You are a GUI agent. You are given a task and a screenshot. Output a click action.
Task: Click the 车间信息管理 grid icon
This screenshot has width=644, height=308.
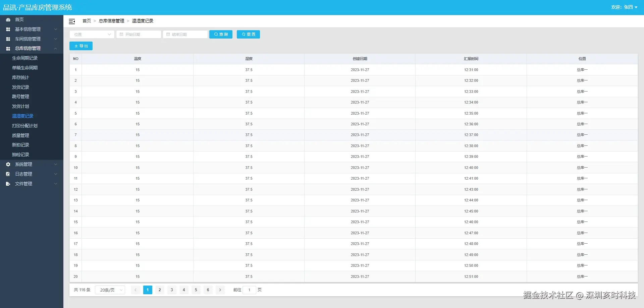(8, 39)
